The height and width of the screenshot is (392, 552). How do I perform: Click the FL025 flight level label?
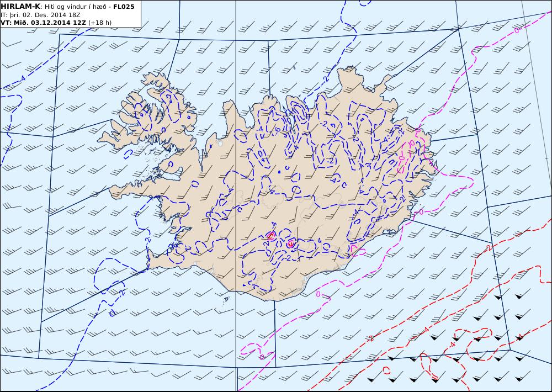124,7
